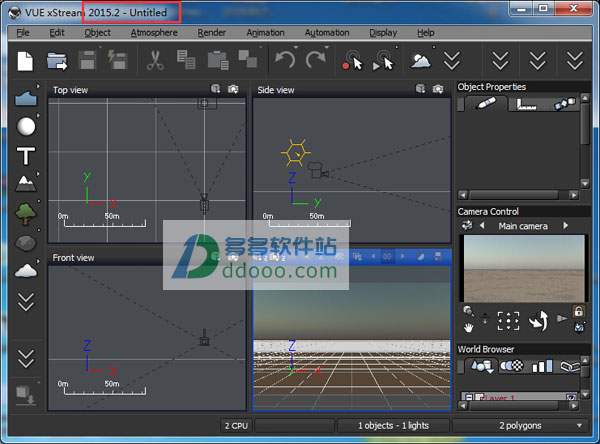
Task: Open the atmosphere editor cloud-sun icon
Action: [x=420, y=60]
